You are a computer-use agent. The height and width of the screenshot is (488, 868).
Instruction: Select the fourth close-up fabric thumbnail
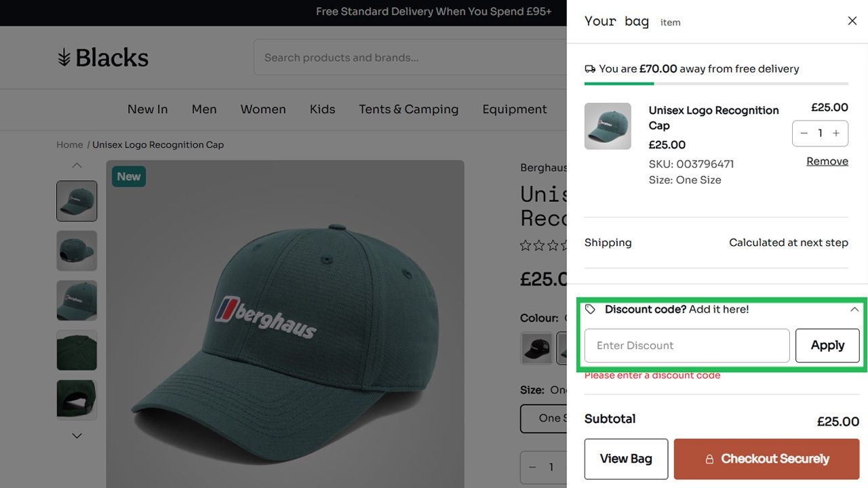point(77,350)
